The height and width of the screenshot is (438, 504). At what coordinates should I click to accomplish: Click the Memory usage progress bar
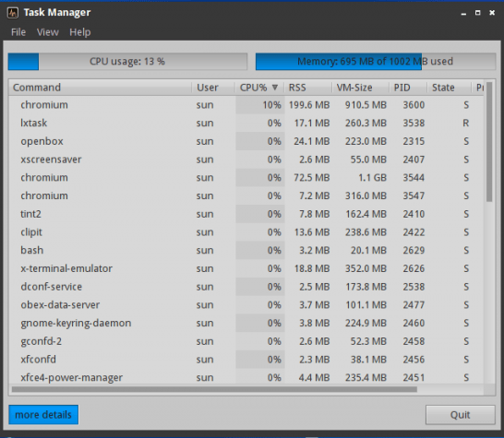tap(376, 62)
